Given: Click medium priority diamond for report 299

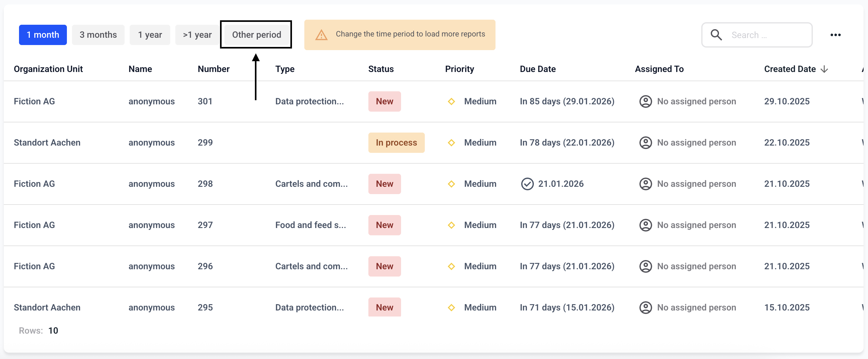Looking at the screenshot, I should [x=451, y=143].
